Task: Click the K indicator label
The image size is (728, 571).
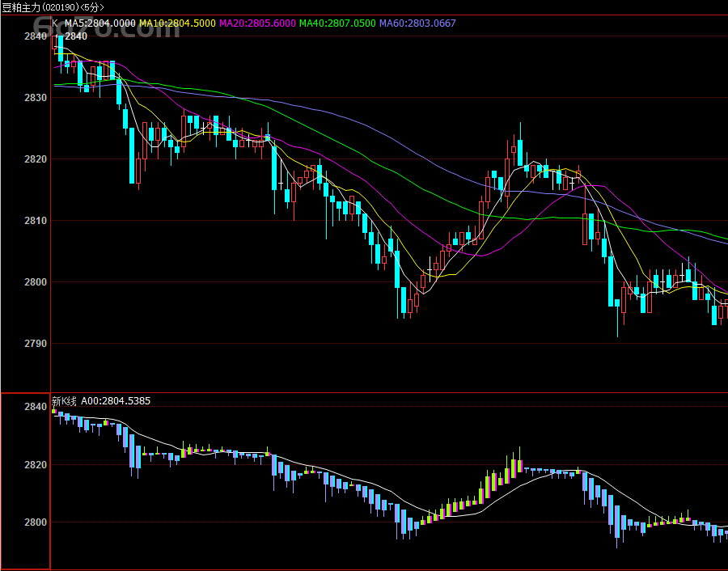Action: [x=55, y=23]
